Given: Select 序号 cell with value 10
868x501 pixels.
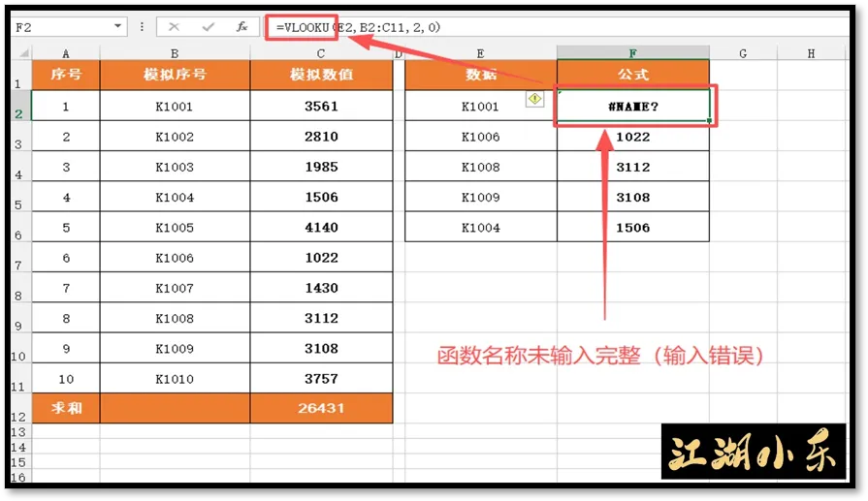Looking at the screenshot, I should 66,378.
